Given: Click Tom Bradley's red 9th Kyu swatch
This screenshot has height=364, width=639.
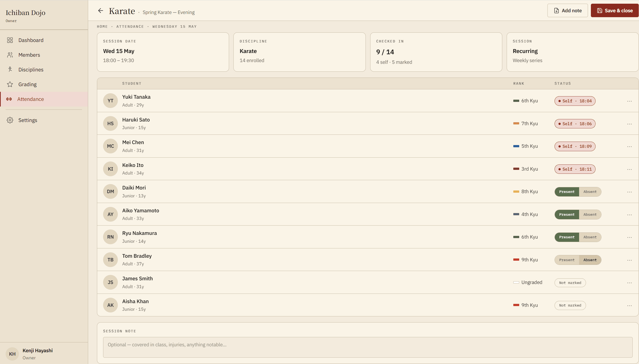Looking at the screenshot, I should [x=516, y=260].
